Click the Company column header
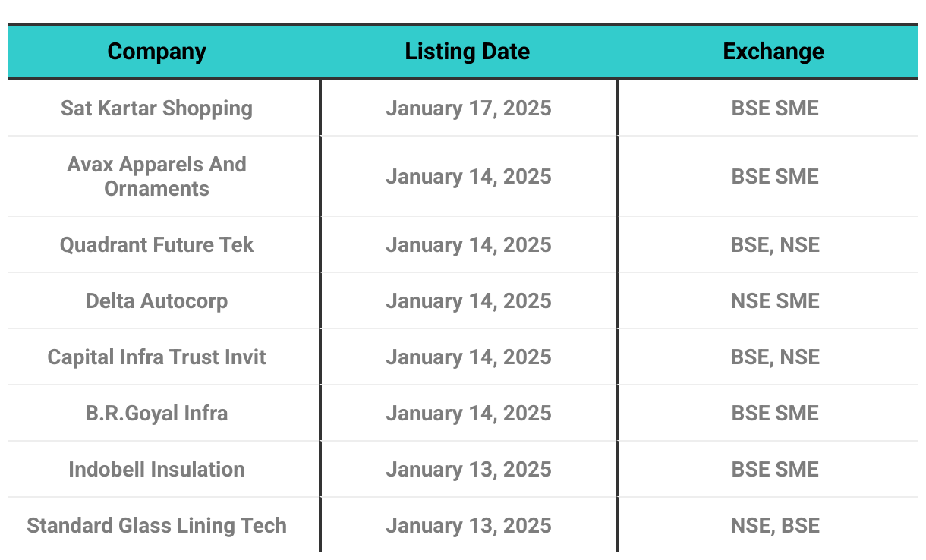 coord(156,52)
